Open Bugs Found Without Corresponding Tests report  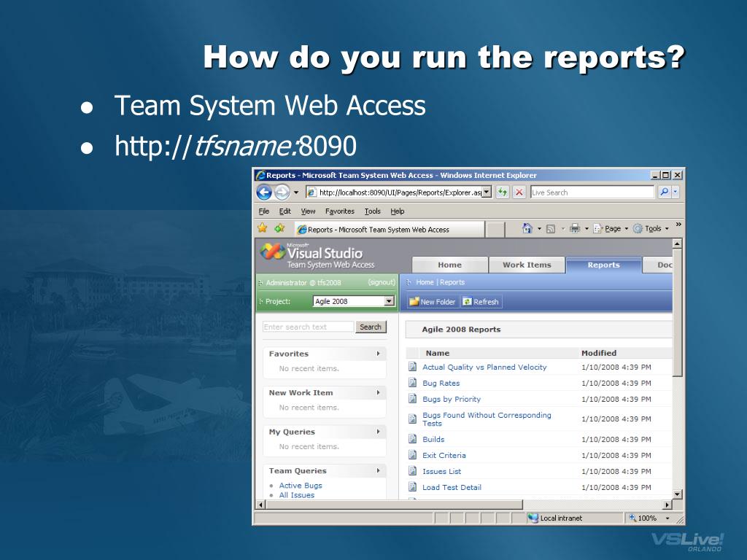point(487,419)
